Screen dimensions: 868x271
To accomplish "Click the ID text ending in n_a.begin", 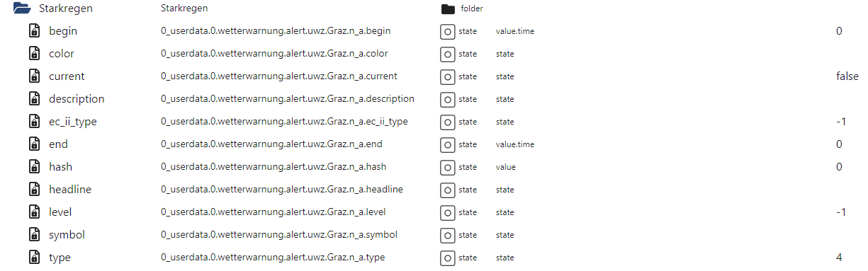I will point(276,30).
